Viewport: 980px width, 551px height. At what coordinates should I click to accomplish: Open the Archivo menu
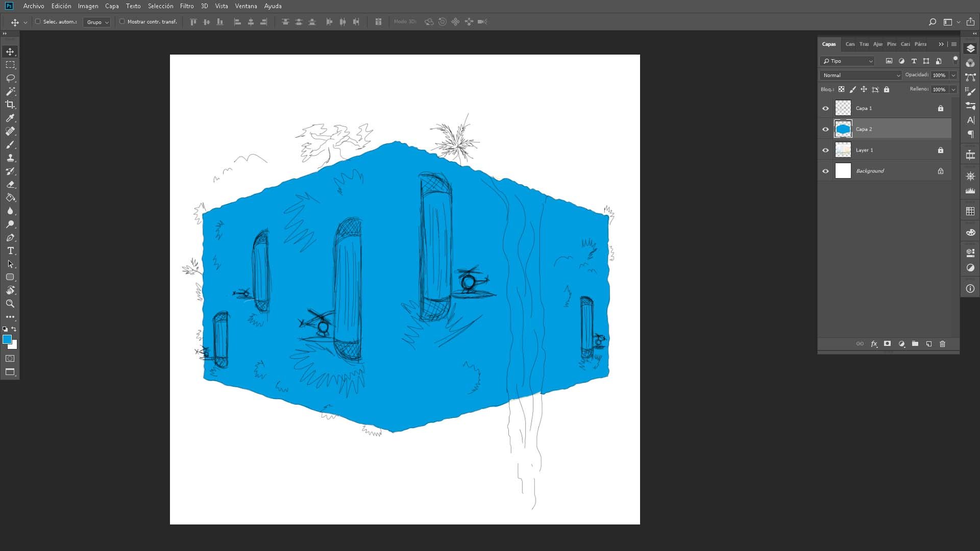[34, 6]
